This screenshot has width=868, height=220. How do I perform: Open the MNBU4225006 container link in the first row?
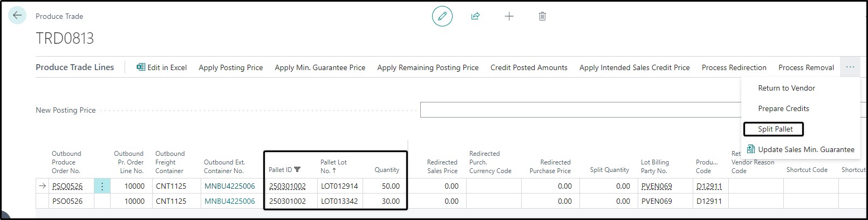point(229,186)
